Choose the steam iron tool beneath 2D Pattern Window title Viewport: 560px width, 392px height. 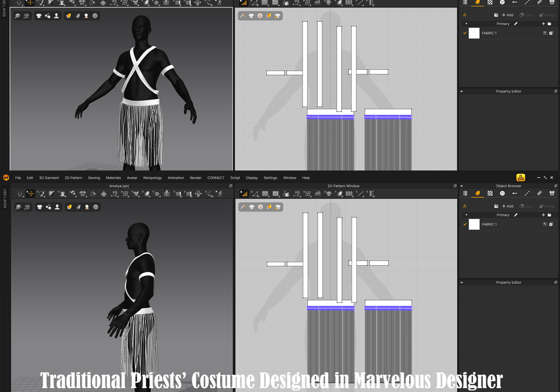point(318,194)
